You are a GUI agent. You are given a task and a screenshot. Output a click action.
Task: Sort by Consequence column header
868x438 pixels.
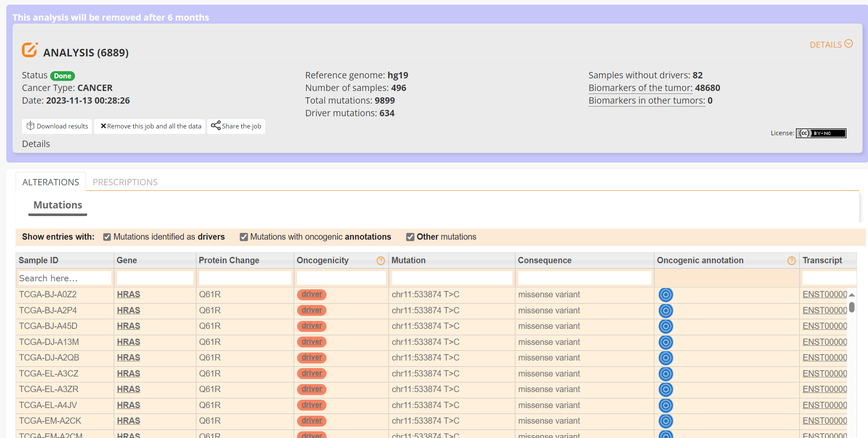tap(584, 260)
